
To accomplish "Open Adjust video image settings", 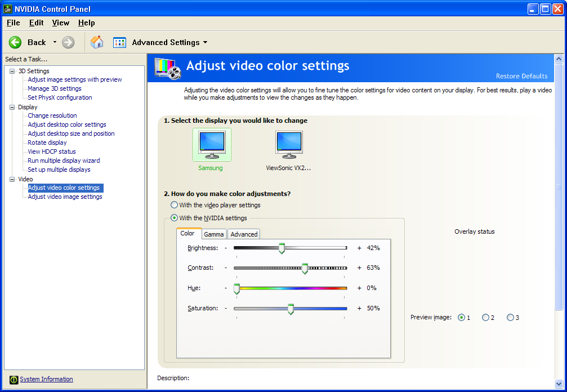I will click(65, 197).
